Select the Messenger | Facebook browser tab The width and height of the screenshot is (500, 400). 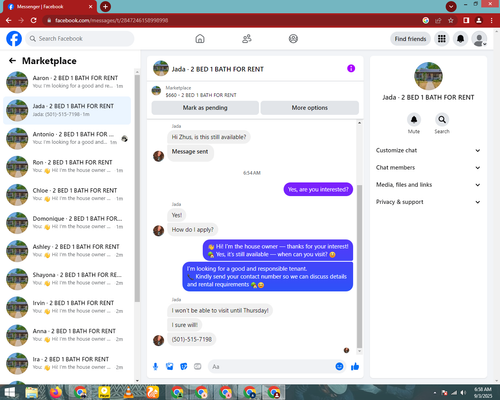click(50, 7)
